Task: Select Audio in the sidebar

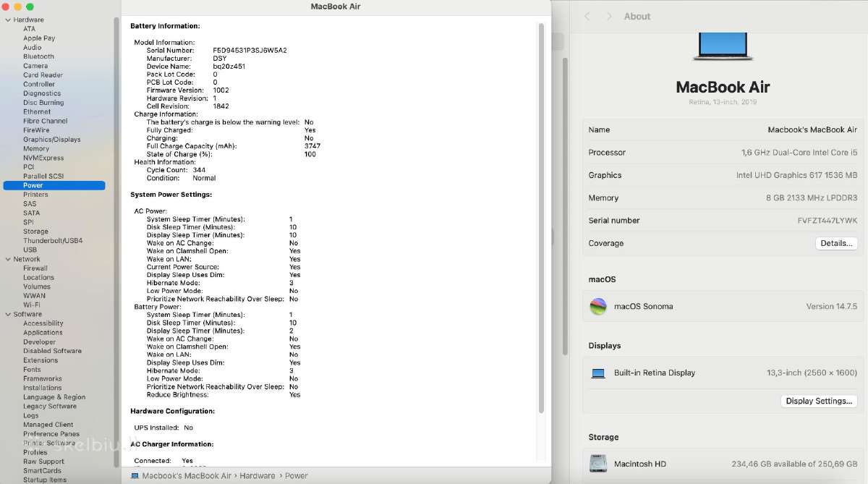Action: coord(32,48)
